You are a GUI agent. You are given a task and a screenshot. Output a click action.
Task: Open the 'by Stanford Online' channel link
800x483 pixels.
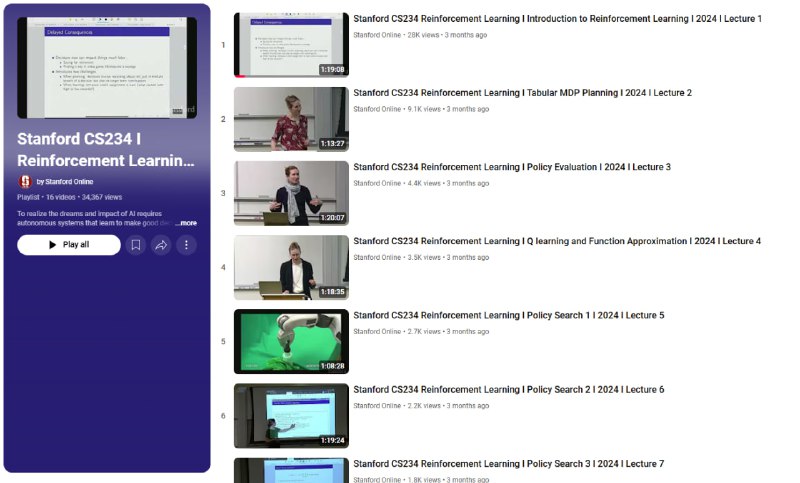click(65, 182)
